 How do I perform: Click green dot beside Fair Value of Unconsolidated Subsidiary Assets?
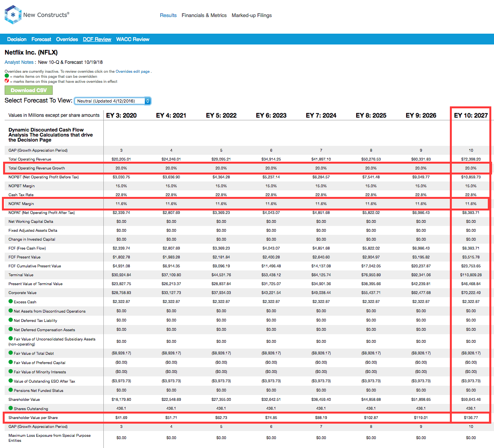11,339
